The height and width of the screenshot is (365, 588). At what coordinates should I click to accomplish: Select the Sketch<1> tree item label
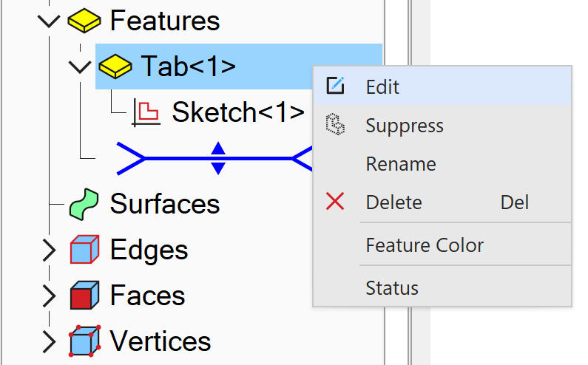(x=238, y=112)
